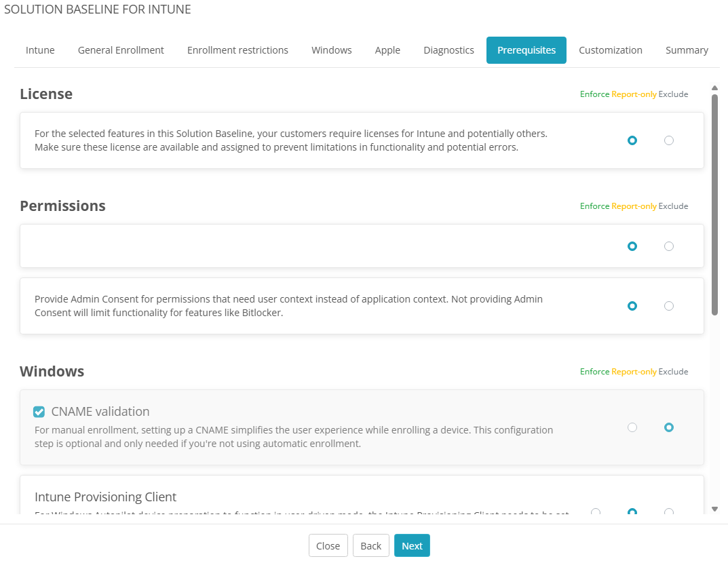Select the Prerequisites tab
Screen dimensions: 728x561
526,50
